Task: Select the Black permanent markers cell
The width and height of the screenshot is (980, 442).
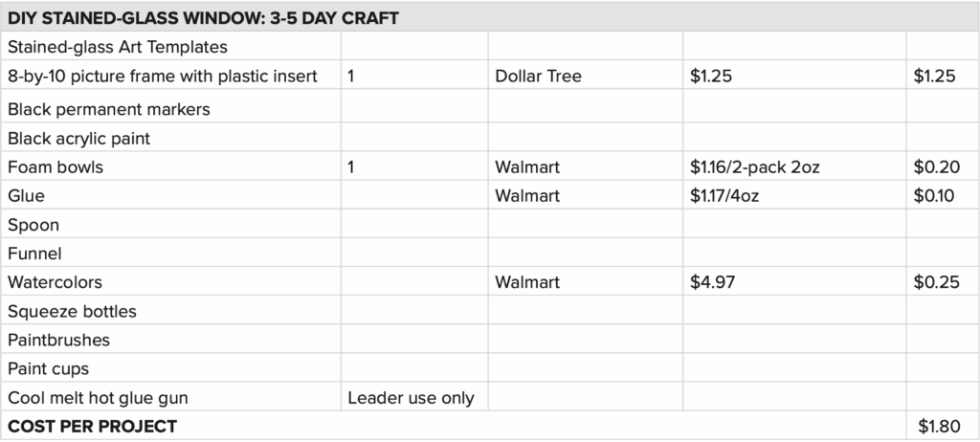Action: 109,109
